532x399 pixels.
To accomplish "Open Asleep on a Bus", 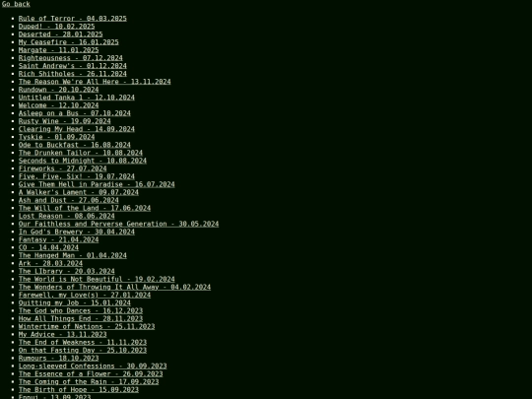I will click(x=75, y=113).
